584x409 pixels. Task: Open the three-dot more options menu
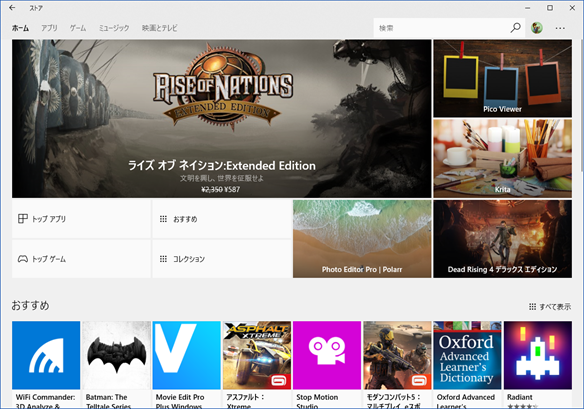pos(560,28)
